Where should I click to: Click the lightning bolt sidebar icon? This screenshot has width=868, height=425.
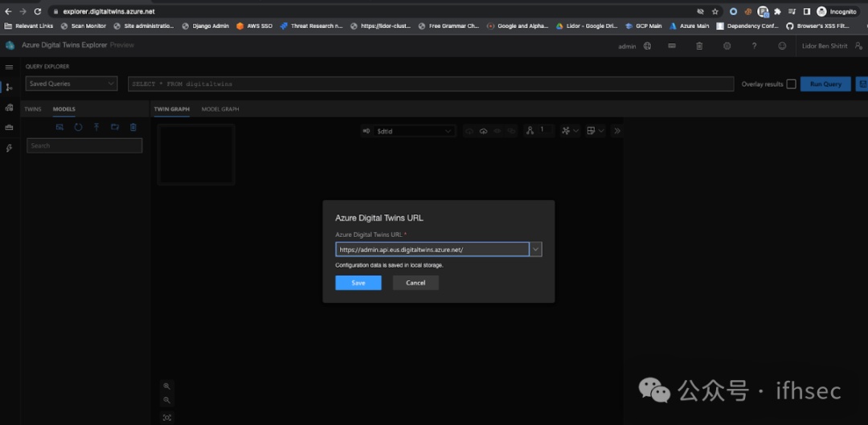click(x=9, y=148)
